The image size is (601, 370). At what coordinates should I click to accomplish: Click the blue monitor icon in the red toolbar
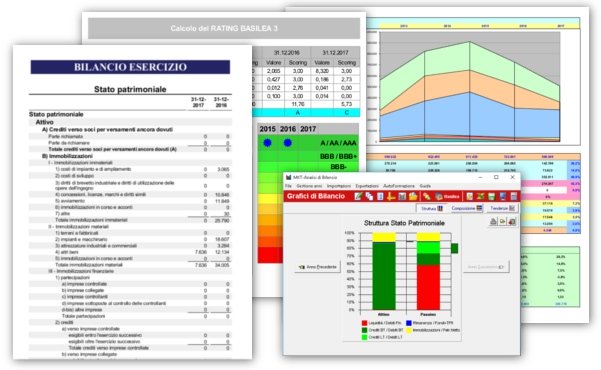502,197
